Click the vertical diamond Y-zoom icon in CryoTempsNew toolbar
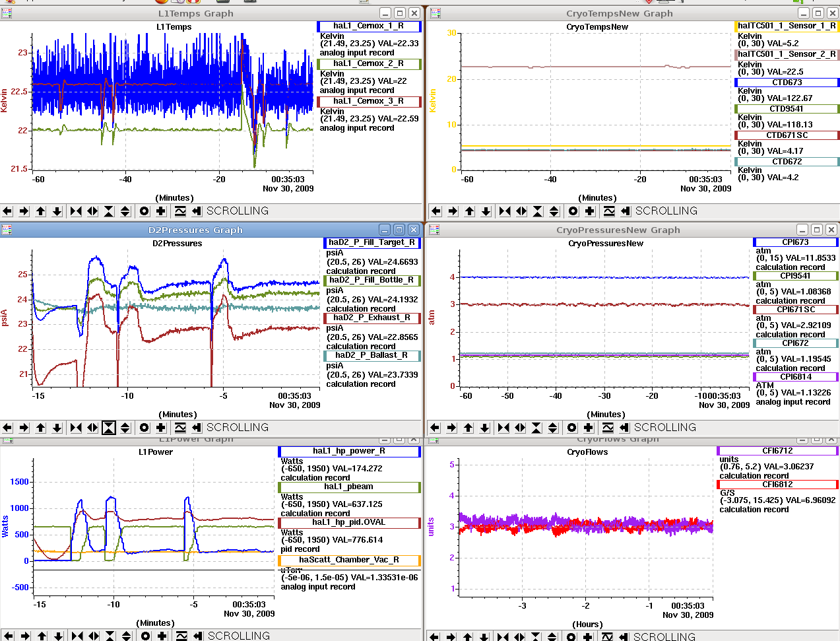This screenshot has width=840, height=641. click(x=554, y=211)
